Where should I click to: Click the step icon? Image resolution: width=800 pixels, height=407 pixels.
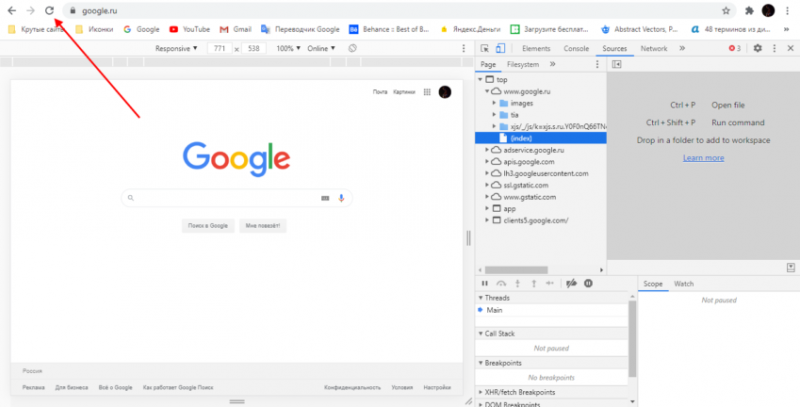point(550,284)
